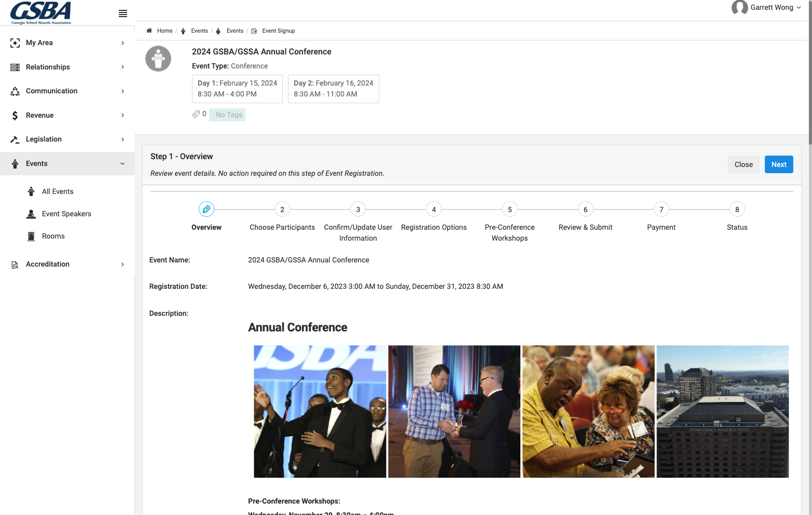Open Event Speakers in sidebar
This screenshot has width=812, height=515.
[x=66, y=214]
